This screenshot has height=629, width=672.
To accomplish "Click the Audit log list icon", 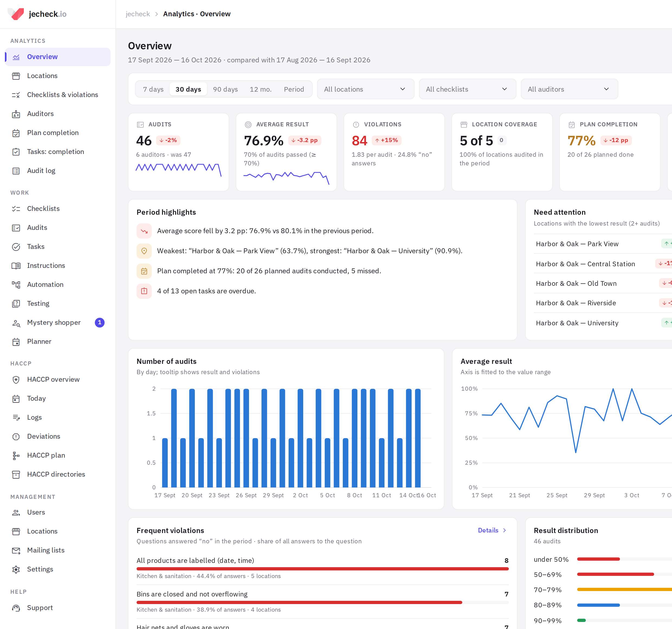I will coord(16,171).
